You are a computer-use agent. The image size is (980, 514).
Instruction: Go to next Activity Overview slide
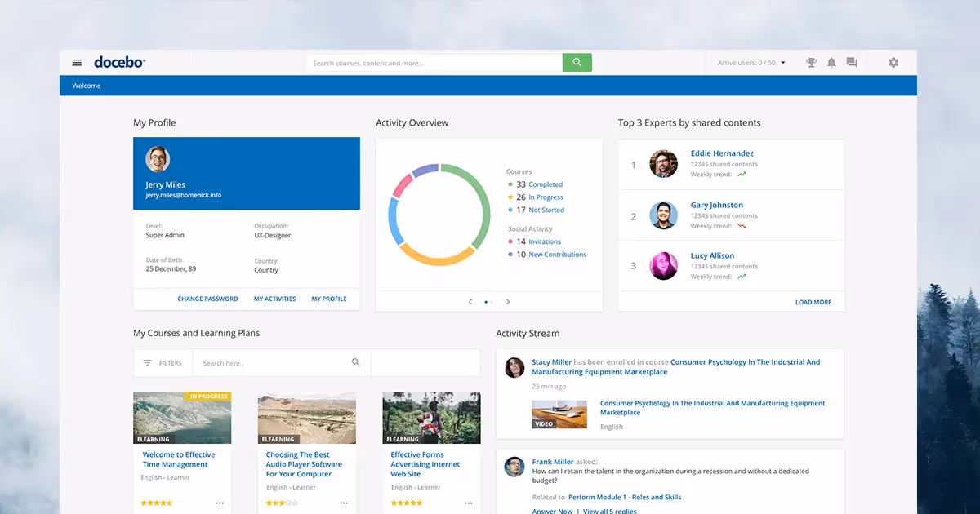coord(508,302)
